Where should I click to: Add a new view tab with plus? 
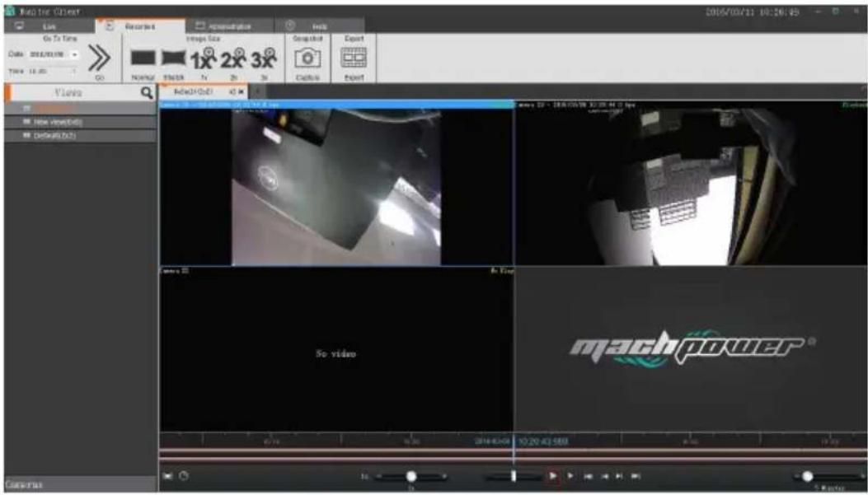[257, 91]
